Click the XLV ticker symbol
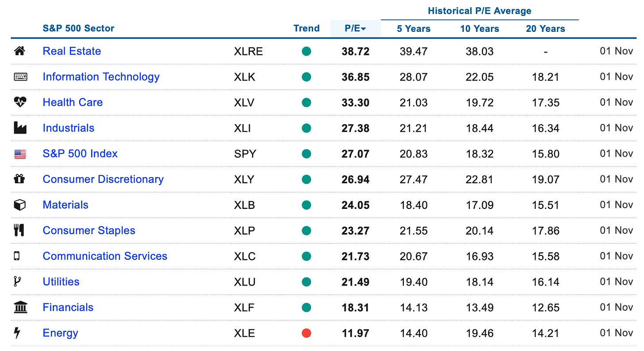644x351 pixels. [245, 103]
